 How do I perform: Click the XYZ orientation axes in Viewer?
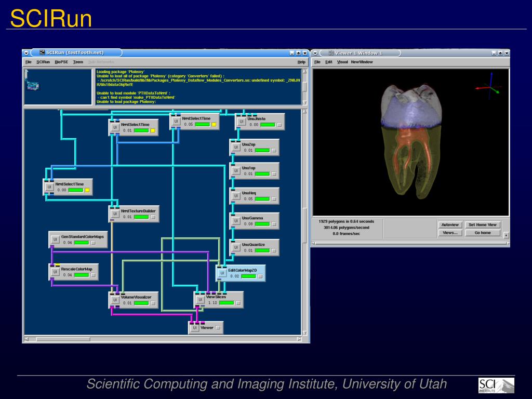coord(489,86)
